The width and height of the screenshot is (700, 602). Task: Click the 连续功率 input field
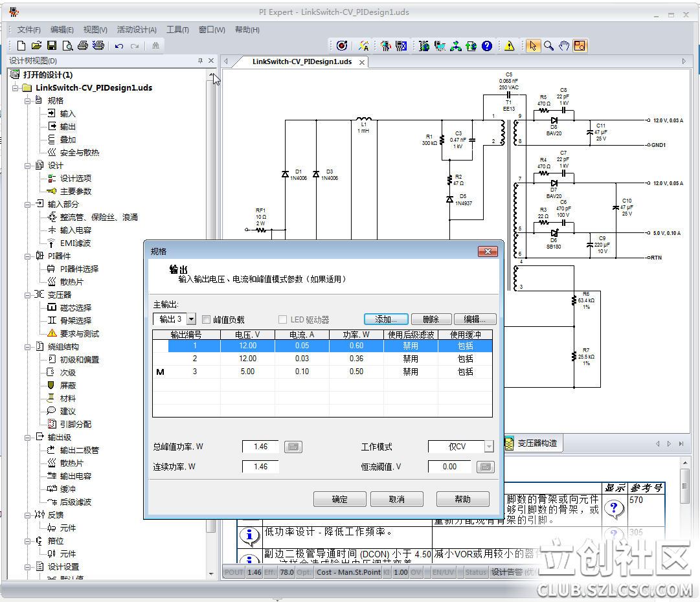tap(261, 467)
